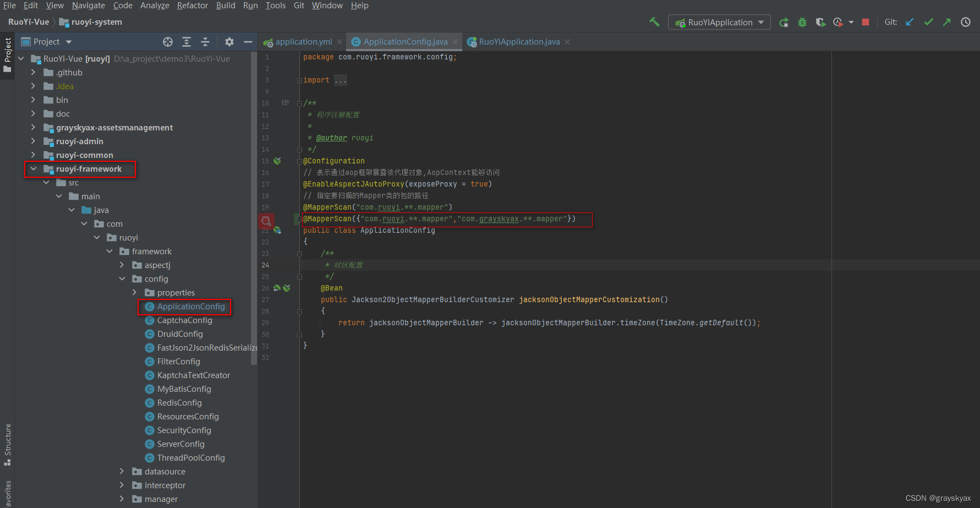Commit changes with Git green checkmark
The width and height of the screenshot is (980, 508).
pyautogui.click(x=928, y=22)
